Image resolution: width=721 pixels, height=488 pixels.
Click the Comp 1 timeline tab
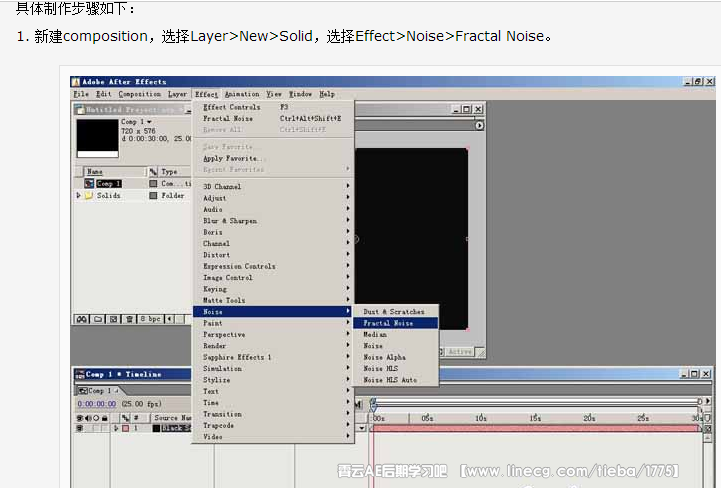click(100, 391)
